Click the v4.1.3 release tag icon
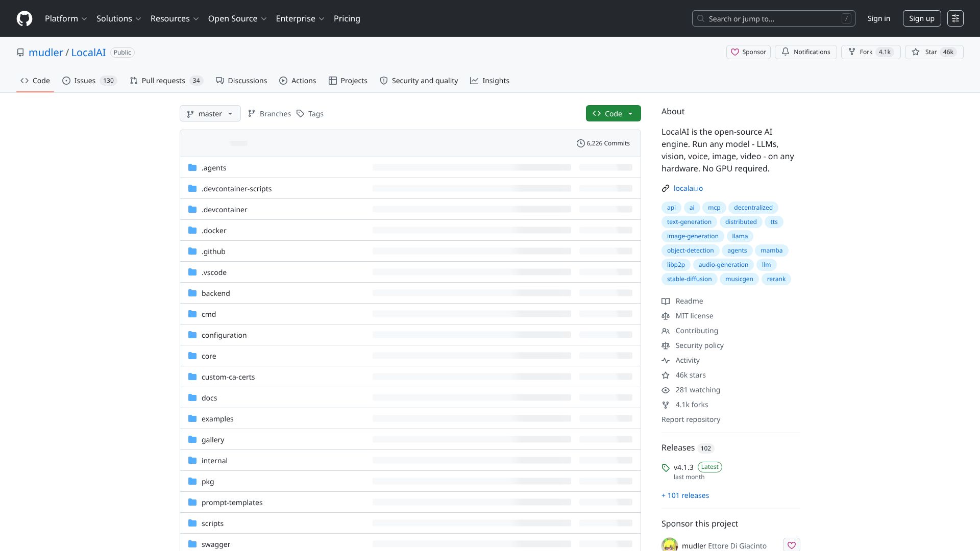 click(x=666, y=467)
